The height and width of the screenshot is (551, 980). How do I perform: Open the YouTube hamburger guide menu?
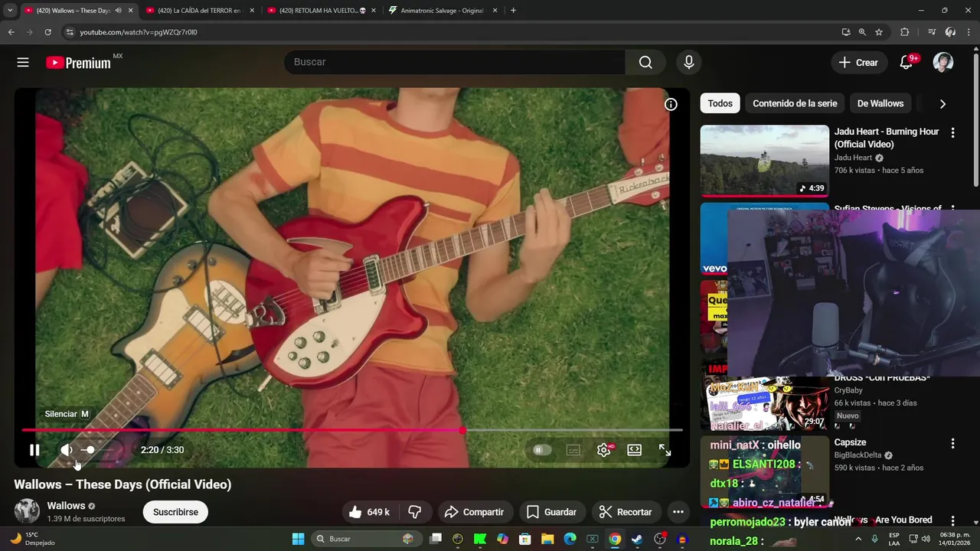pyautogui.click(x=23, y=63)
